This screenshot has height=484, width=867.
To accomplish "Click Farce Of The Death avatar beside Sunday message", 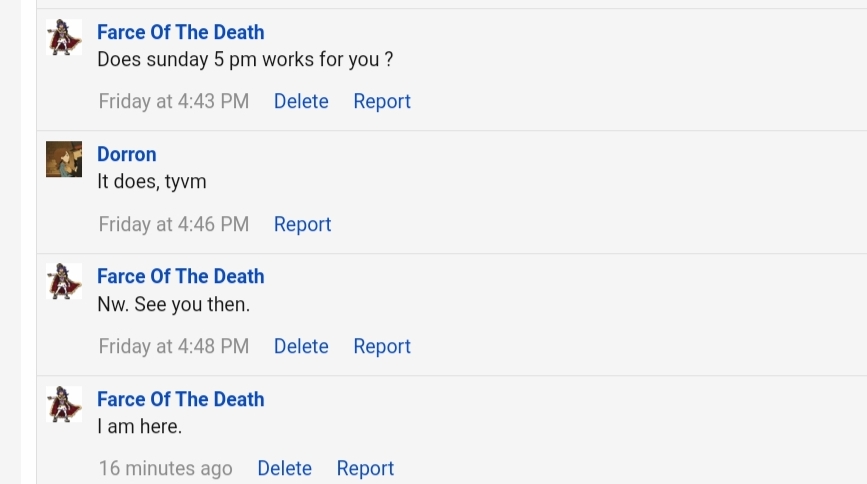I will click(x=64, y=38).
